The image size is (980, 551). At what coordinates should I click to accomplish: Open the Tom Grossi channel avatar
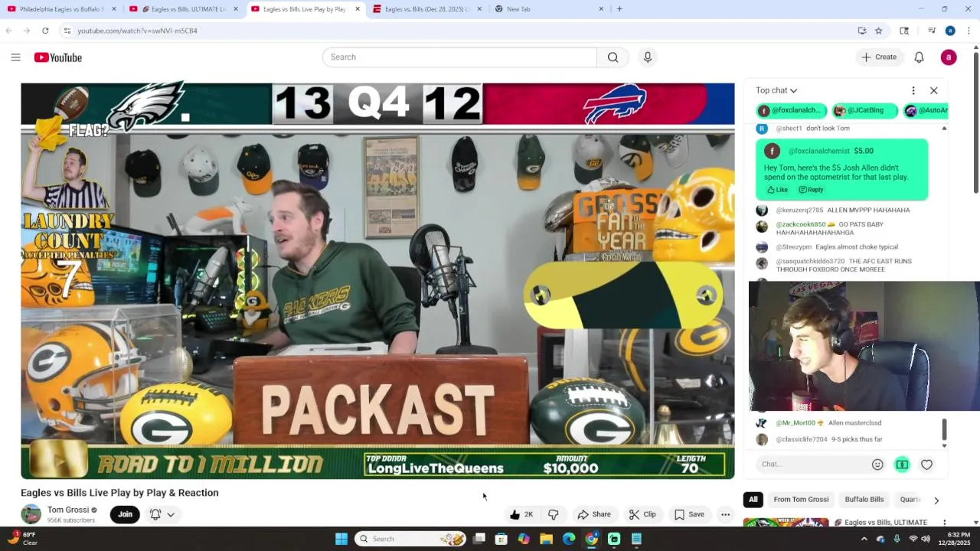tap(31, 514)
